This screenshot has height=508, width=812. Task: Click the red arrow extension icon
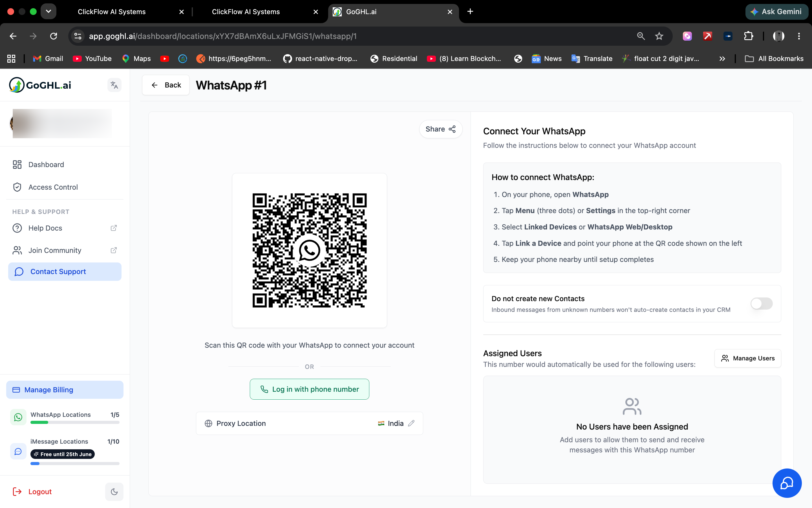707,36
